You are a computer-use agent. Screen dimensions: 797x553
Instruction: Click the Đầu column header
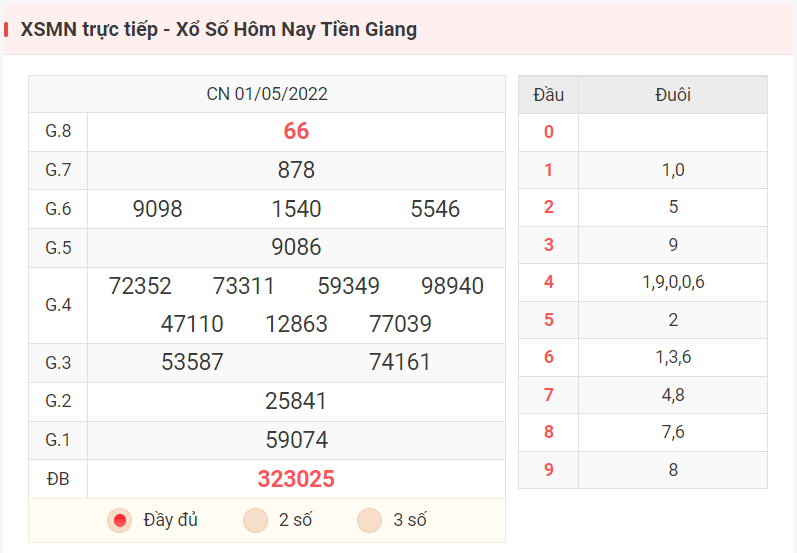548,95
